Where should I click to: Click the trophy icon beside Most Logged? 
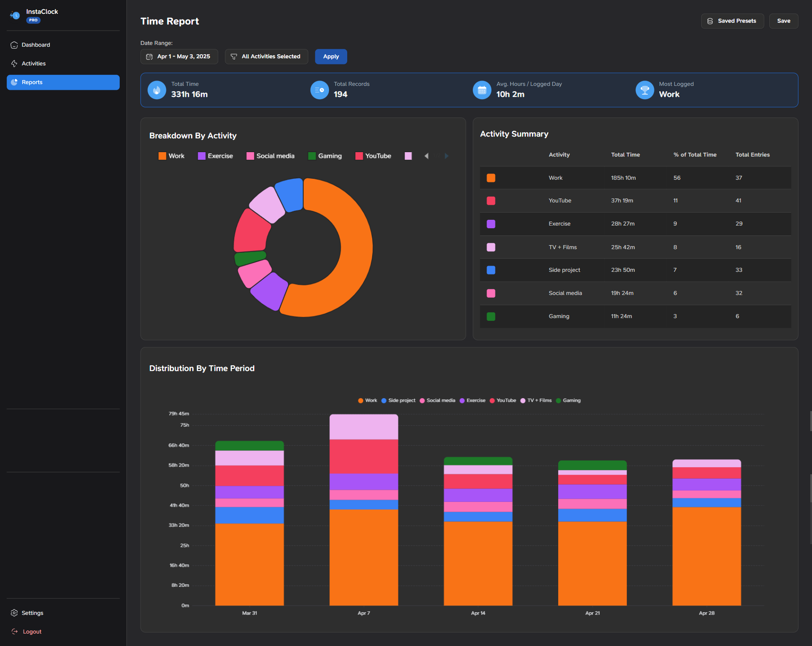click(x=644, y=90)
